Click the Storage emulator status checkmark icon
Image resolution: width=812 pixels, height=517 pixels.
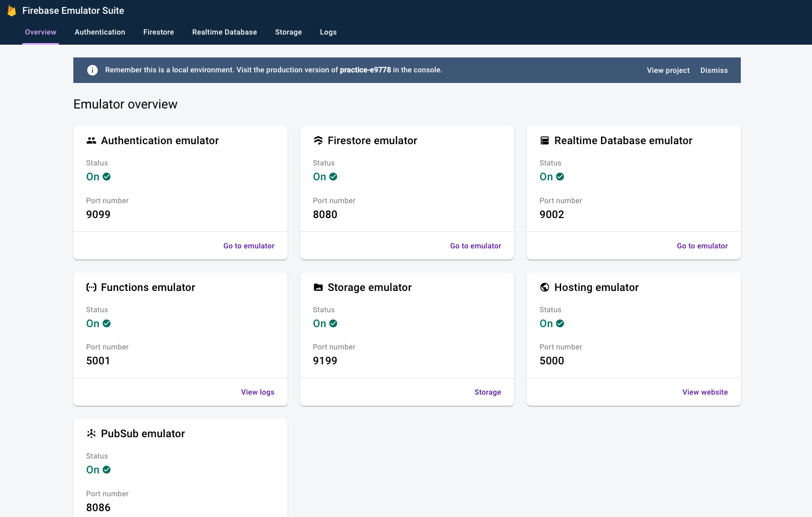[x=333, y=323]
